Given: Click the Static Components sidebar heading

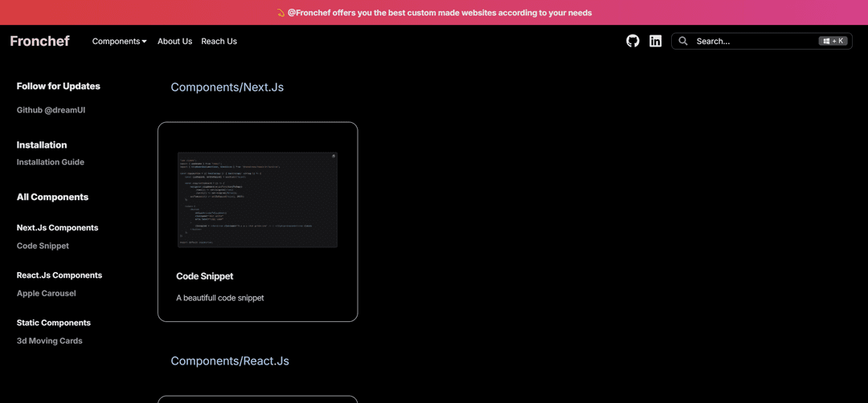Looking at the screenshot, I should click(54, 323).
